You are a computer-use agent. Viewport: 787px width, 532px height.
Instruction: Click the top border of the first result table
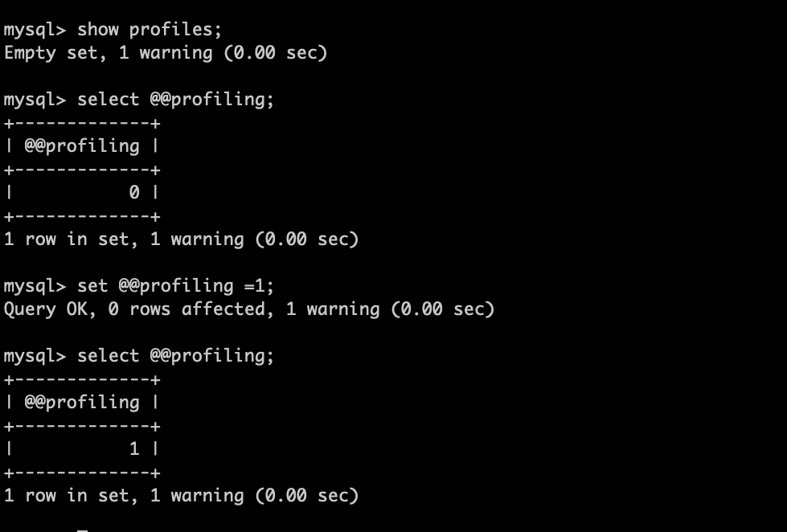click(x=82, y=123)
